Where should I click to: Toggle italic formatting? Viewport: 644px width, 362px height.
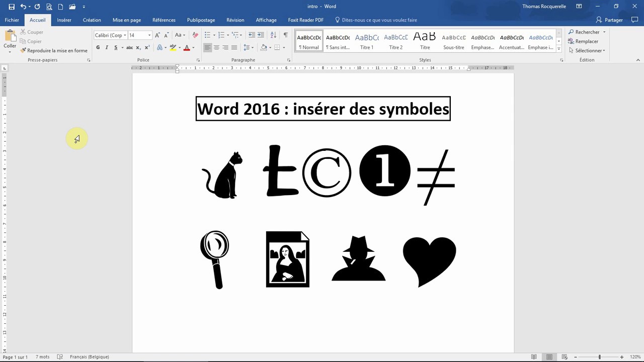(107, 48)
